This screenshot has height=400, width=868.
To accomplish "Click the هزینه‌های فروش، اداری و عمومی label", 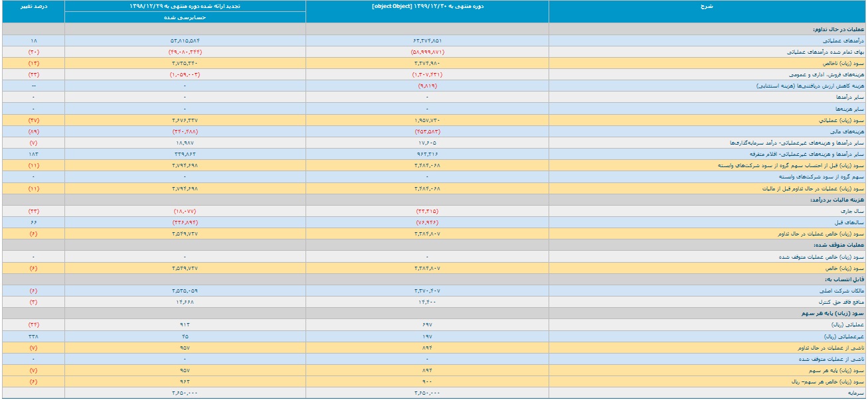I will (825, 74).
